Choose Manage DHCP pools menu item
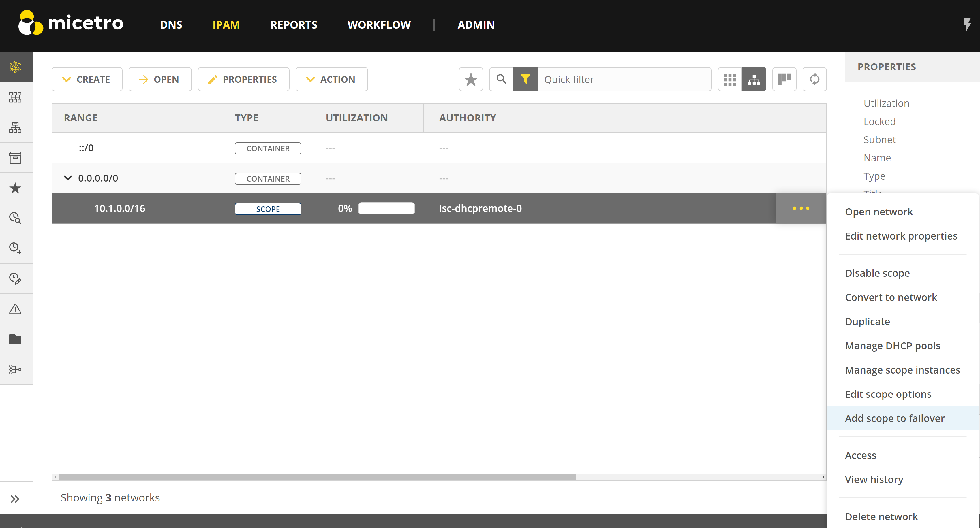The width and height of the screenshot is (980, 528). click(892, 346)
